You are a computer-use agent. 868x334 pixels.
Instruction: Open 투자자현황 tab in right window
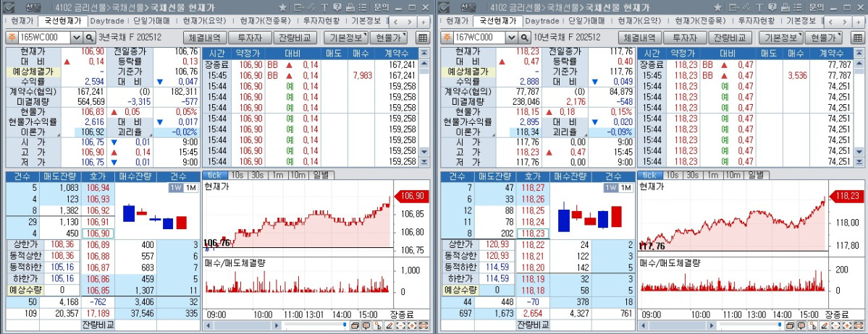point(757,21)
